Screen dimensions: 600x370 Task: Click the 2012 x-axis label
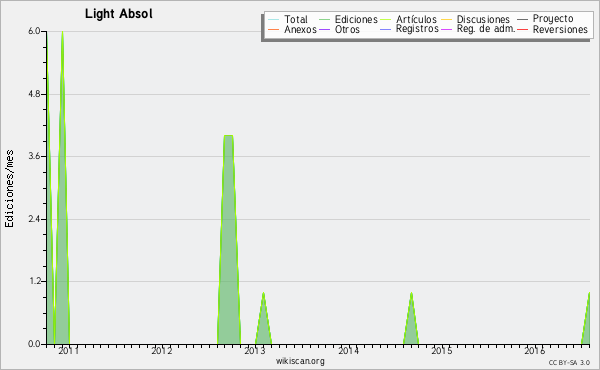point(161,350)
